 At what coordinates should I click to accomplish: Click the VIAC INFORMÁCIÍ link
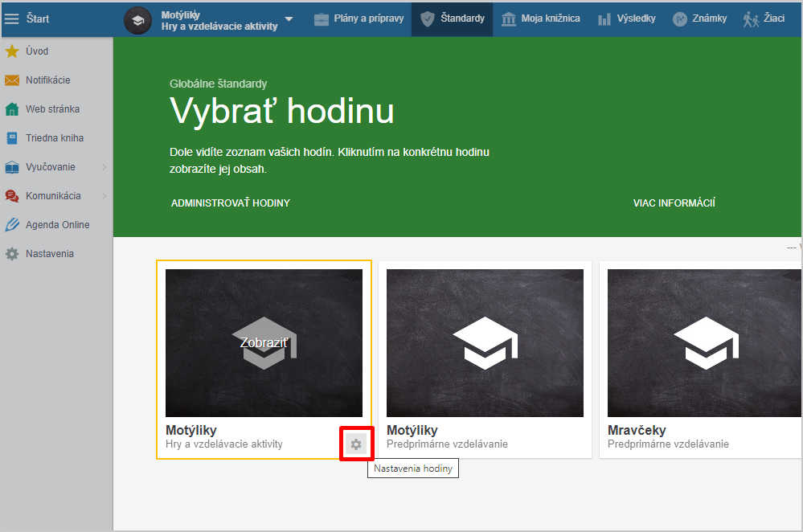tap(674, 203)
